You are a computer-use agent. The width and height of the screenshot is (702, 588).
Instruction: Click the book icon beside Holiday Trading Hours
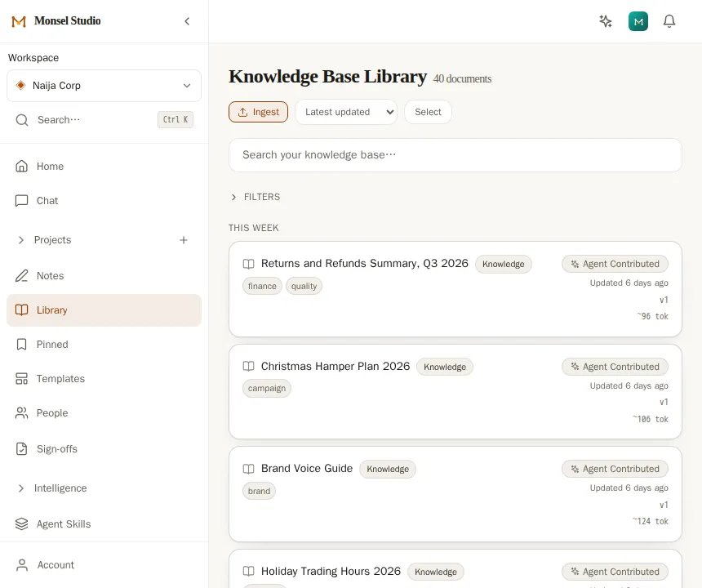(248, 572)
